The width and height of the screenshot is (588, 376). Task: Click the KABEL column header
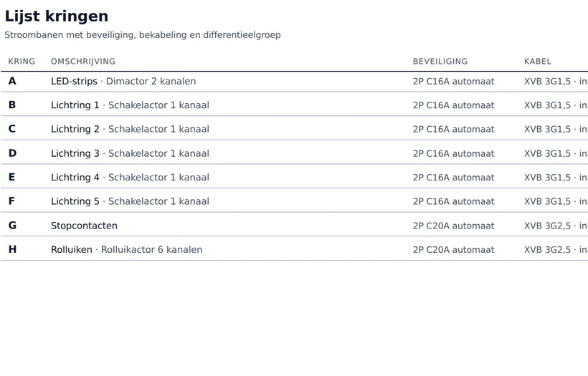538,62
